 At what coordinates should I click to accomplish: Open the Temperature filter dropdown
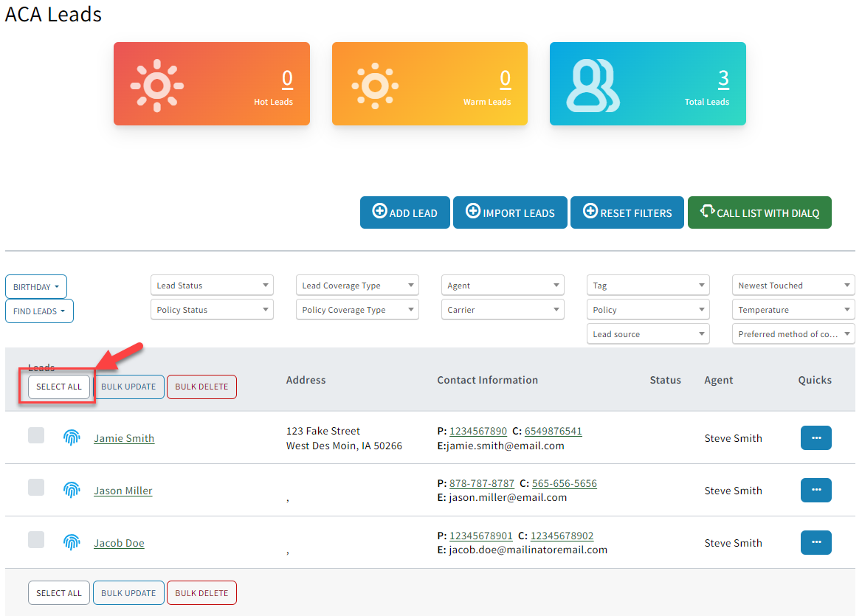793,309
